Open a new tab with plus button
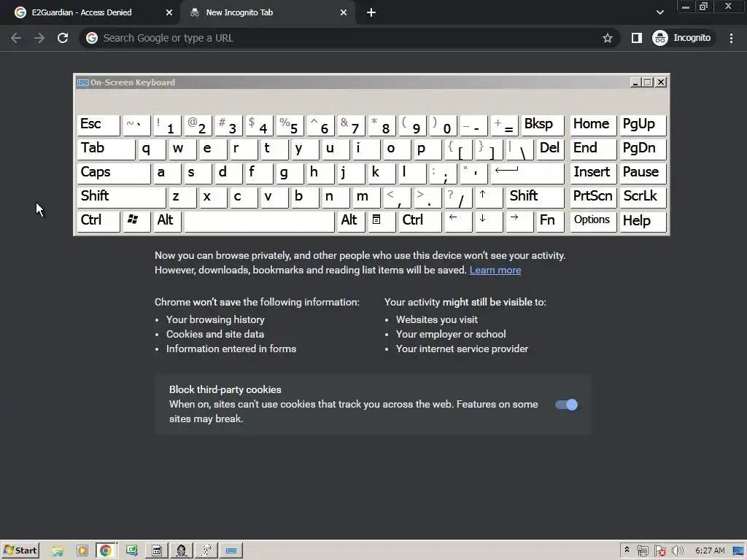 point(371,13)
